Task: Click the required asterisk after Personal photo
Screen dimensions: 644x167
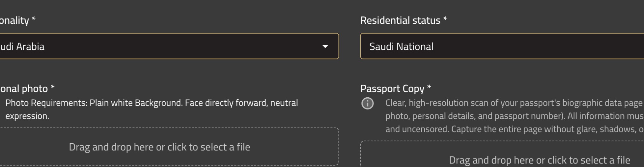Action: [x=52, y=87]
